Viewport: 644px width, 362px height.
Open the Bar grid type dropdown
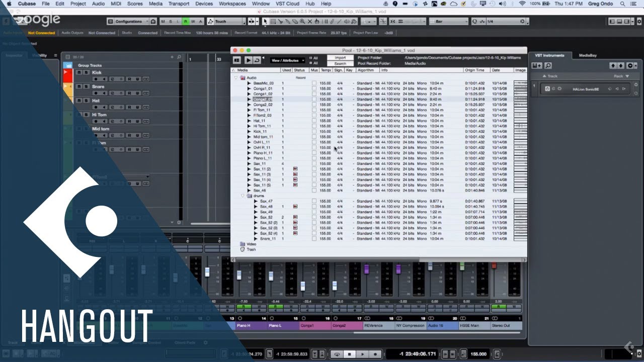click(449, 22)
